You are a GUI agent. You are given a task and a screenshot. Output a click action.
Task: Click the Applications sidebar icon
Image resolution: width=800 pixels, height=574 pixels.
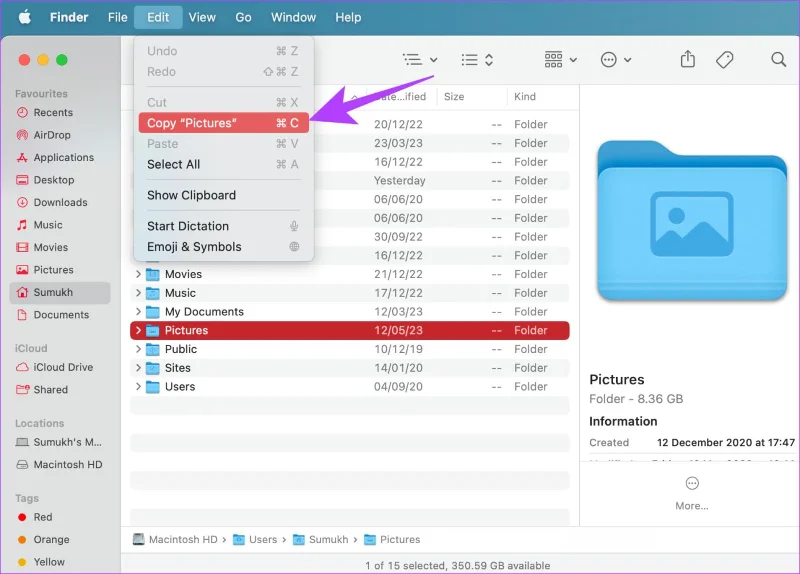22,157
